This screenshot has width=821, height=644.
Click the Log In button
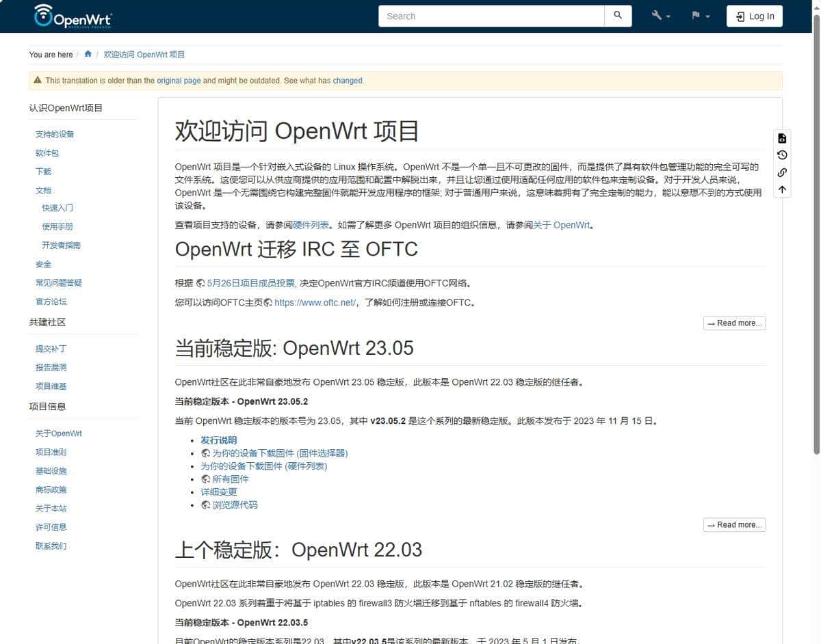754,16
